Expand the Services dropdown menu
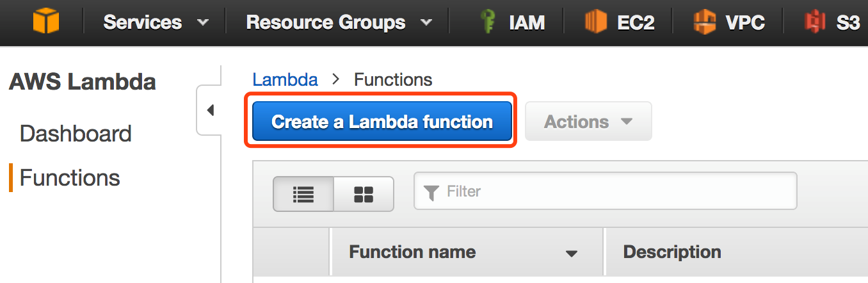Image resolution: width=868 pixels, height=283 pixels. [156, 22]
